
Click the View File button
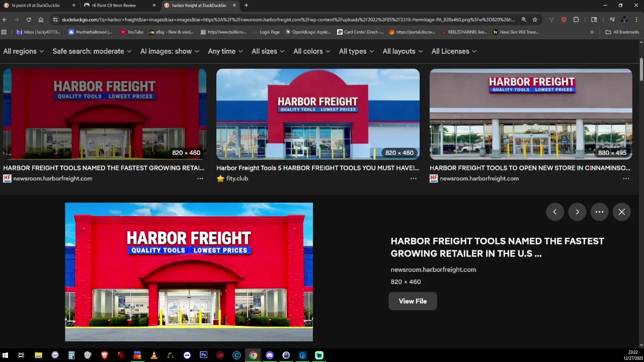click(413, 301)
